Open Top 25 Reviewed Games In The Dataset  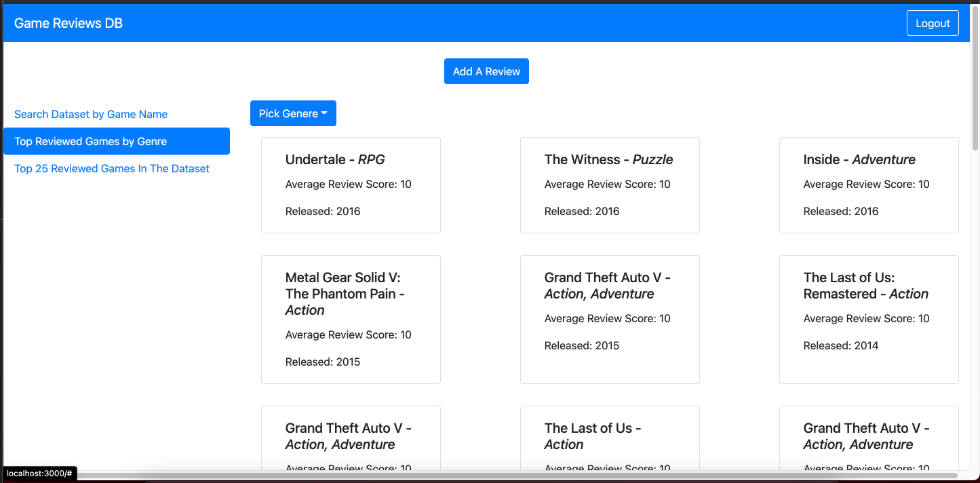click(x=112, y=168)
